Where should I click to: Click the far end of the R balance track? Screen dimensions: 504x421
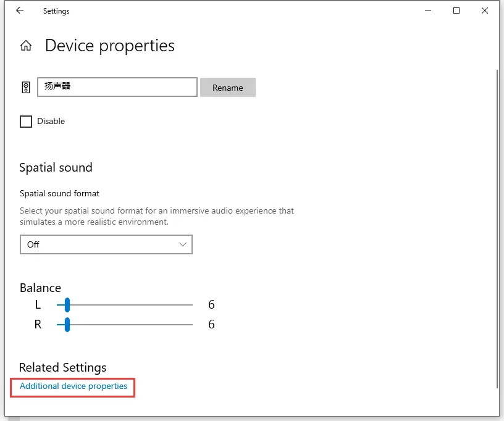(191, 325)
